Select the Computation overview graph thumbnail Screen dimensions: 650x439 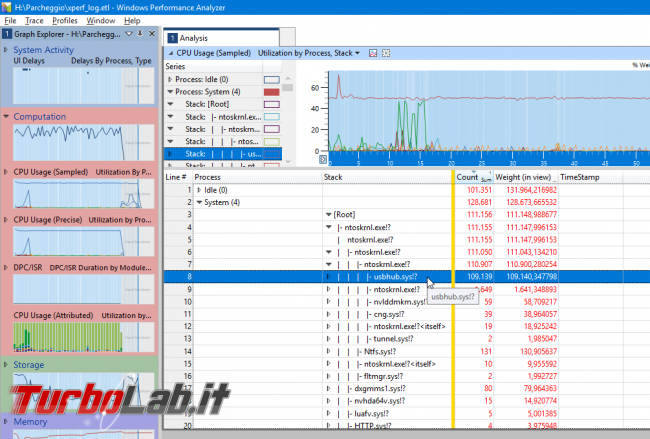pos(84,142)
